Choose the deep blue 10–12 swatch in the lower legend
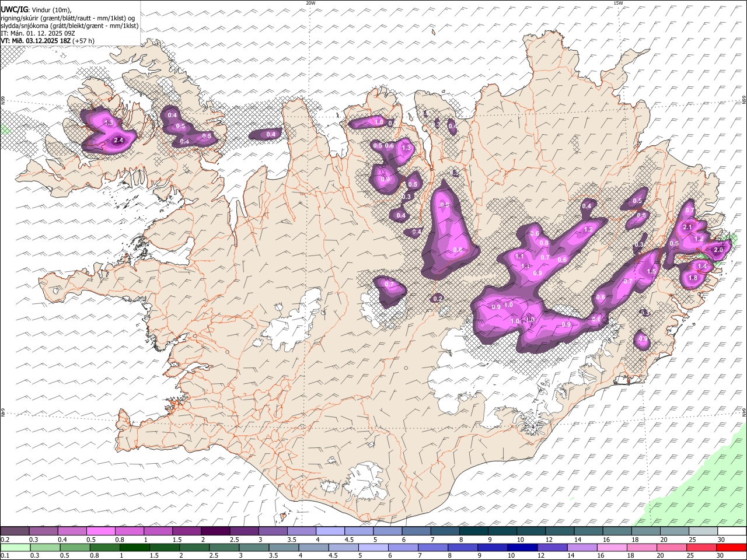The width and height of the screenshot is (747, 560). 523,547
